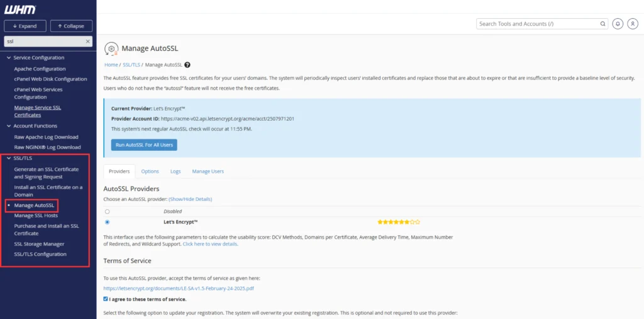Switch to the Options tab
The image size is (644, 319).
coord(150,171)
